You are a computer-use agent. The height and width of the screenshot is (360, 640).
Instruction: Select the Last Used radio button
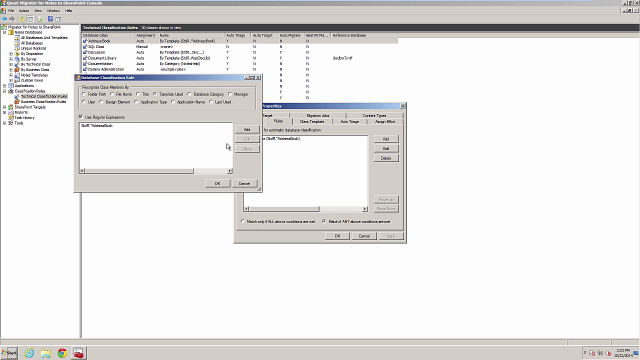pos(211,102)
